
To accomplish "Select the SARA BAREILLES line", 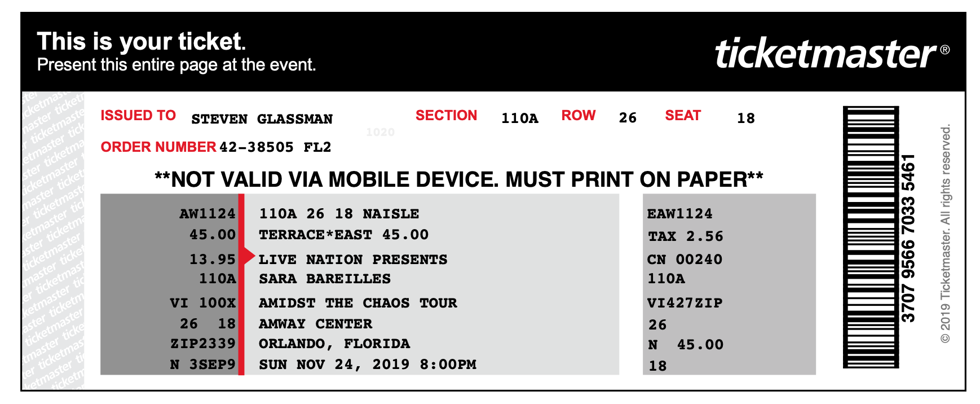I will click(x=325, y=279).
